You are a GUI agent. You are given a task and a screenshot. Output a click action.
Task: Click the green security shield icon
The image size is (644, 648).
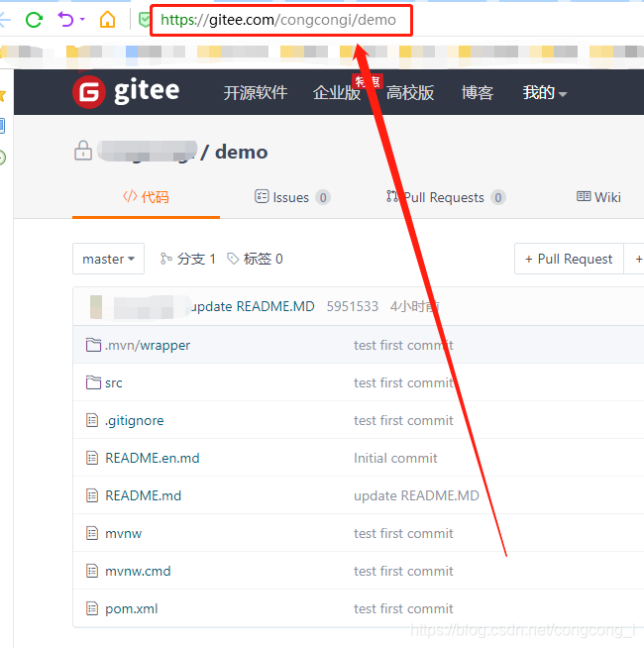[144, 20]
